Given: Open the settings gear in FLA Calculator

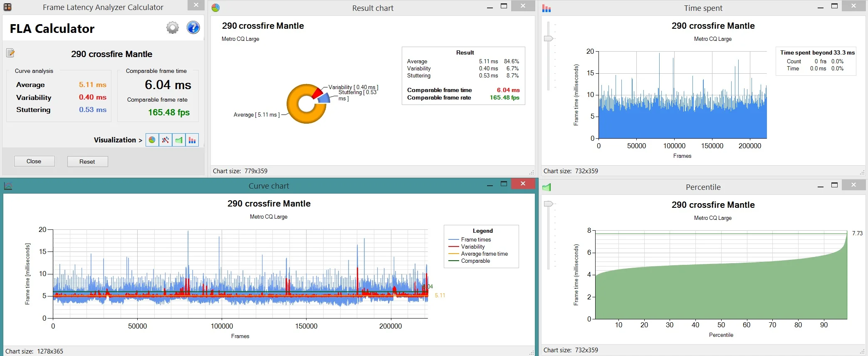Looking at the screenshot, I should point(173,28).
